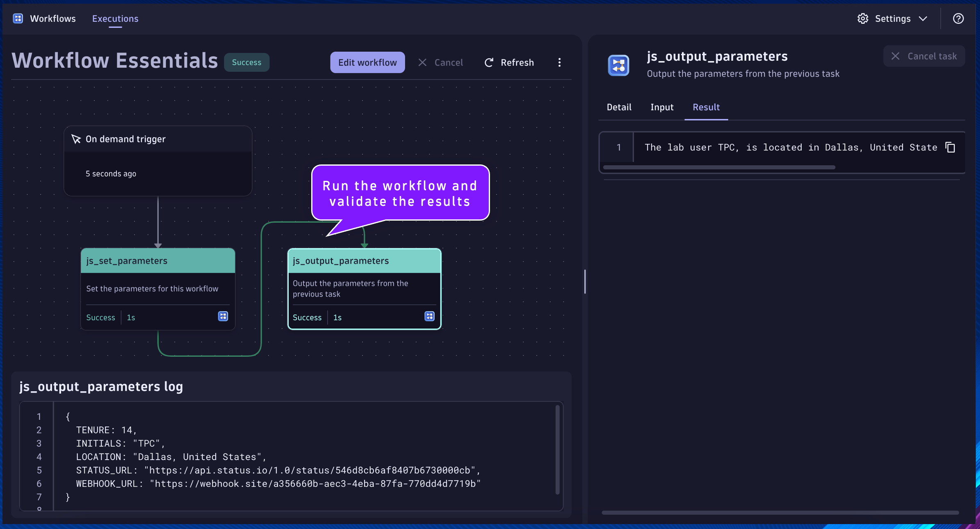Select the js_output_parameters task node header

tap(364, 261)
